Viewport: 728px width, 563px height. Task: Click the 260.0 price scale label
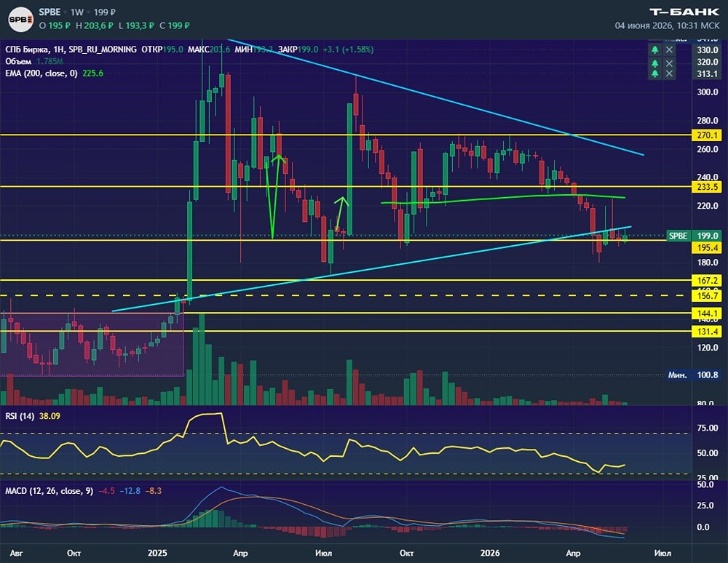[707, 149]
